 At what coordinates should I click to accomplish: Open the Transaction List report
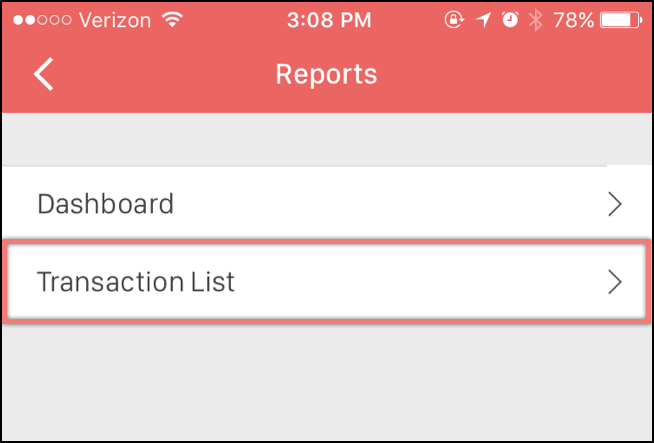click(x=327, y=282)
